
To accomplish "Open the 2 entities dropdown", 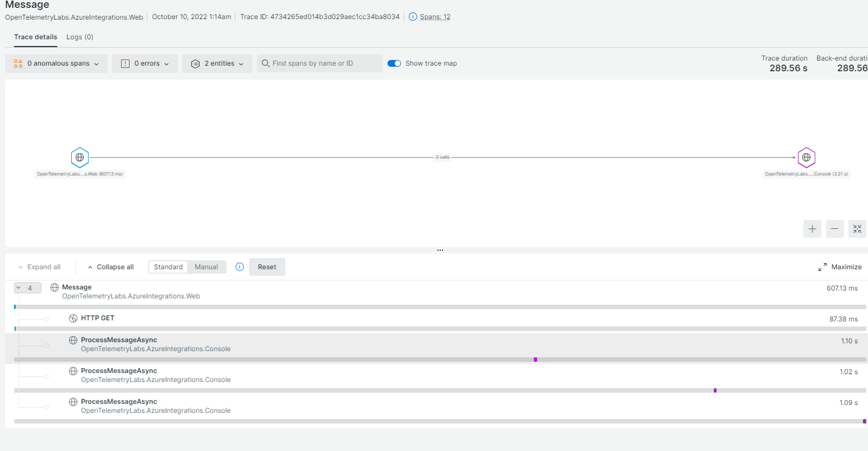I will click(x=217, y=63).
